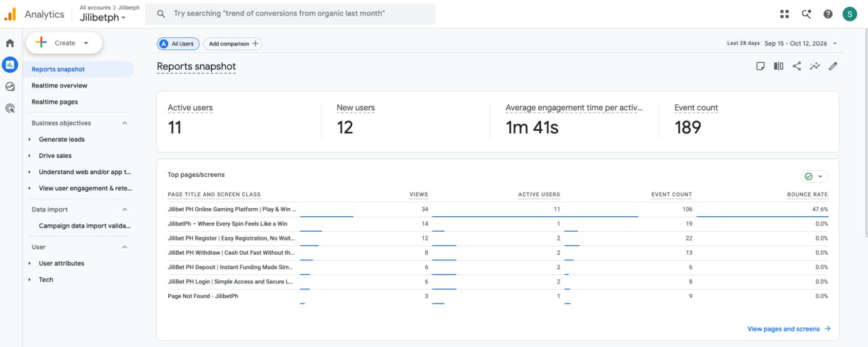Focus the Analytics search field

point(290,14)
